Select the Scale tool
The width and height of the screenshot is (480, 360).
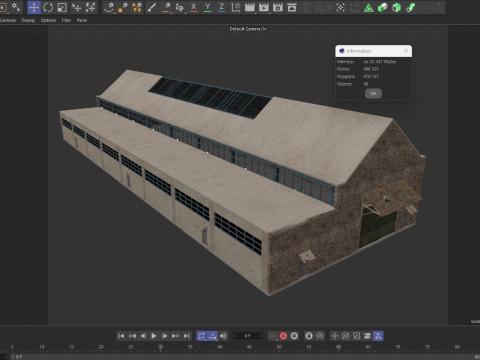pos(62,7)
